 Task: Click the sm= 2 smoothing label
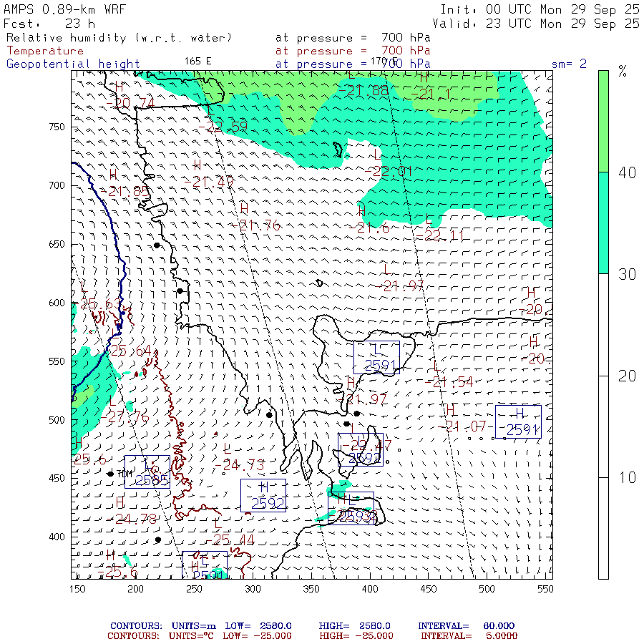click(569, 64)
